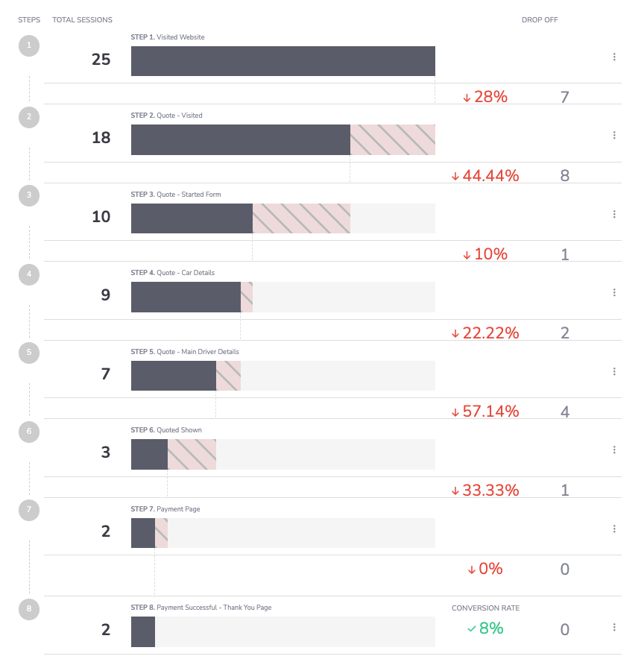Open the three-dot menu for Step 5 Main Driver Details

point(614,371)
